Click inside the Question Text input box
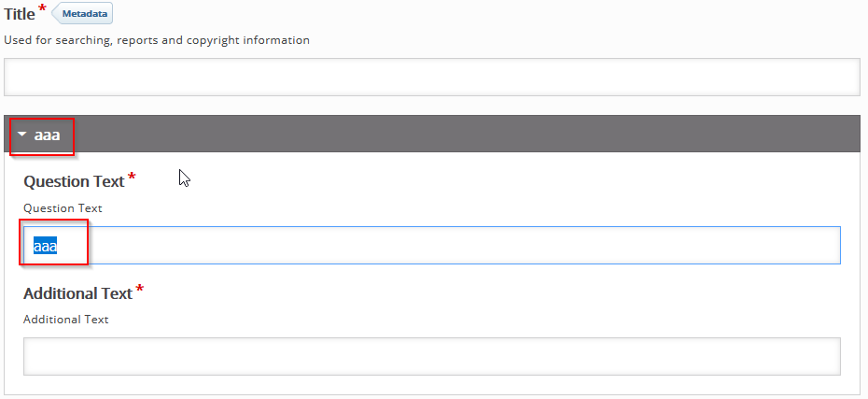Image resolution: width=868 pixels, height=399 pixels. (432, 245)
